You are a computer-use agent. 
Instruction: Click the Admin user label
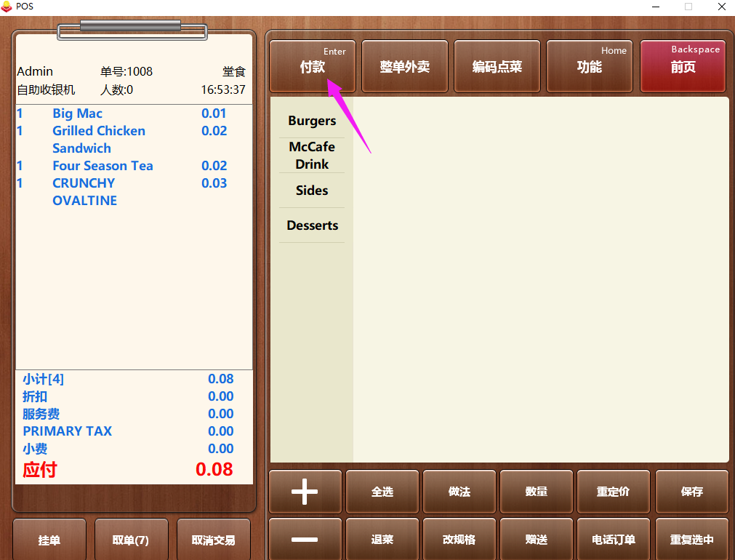click(x=35, y=71)
